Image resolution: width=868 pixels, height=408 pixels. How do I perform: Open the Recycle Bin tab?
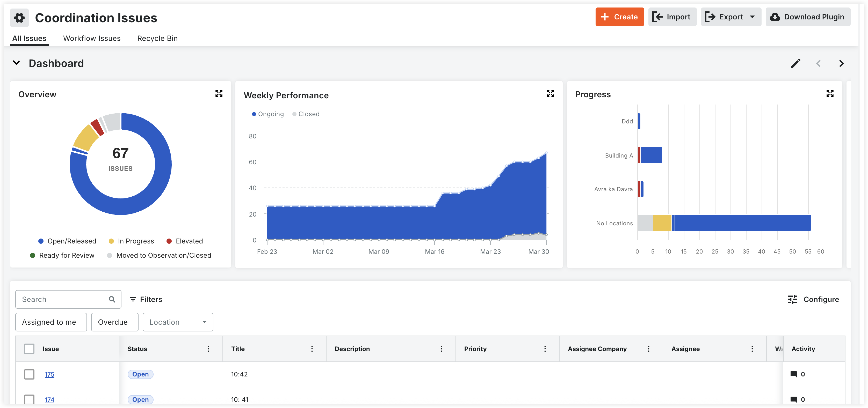tap(157, 38)
